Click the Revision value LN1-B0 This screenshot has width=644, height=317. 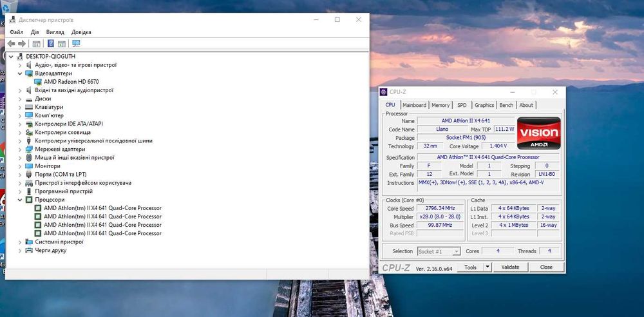point(546,175)
